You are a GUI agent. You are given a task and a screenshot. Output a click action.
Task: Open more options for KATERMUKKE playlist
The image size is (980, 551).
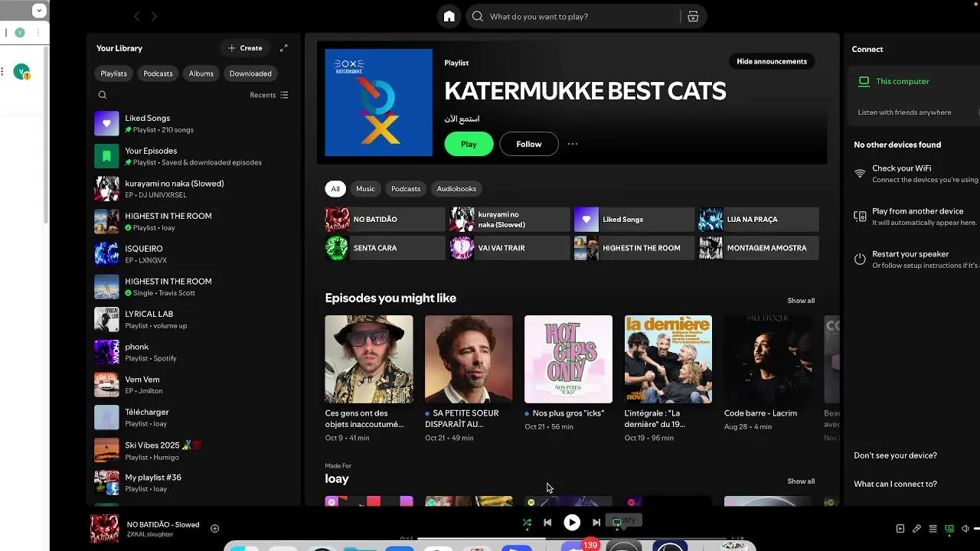pyautogui.click(x=573, y=144)
